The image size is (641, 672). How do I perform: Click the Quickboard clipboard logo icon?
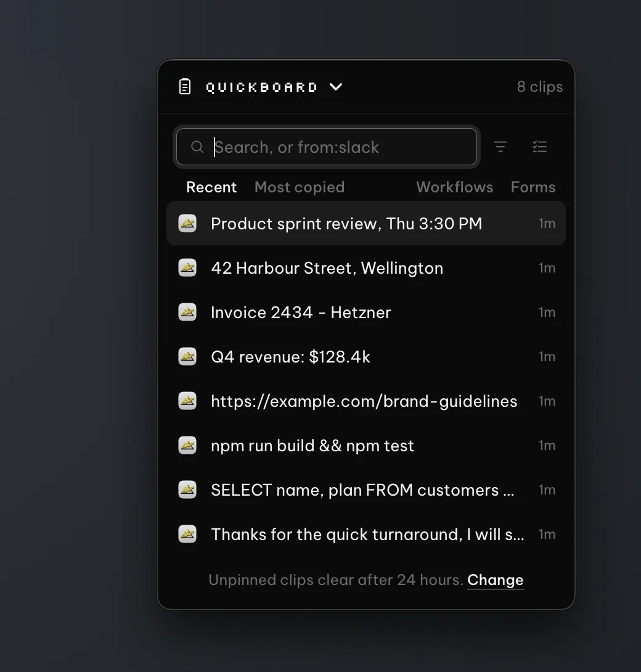[x=185, y=86]
